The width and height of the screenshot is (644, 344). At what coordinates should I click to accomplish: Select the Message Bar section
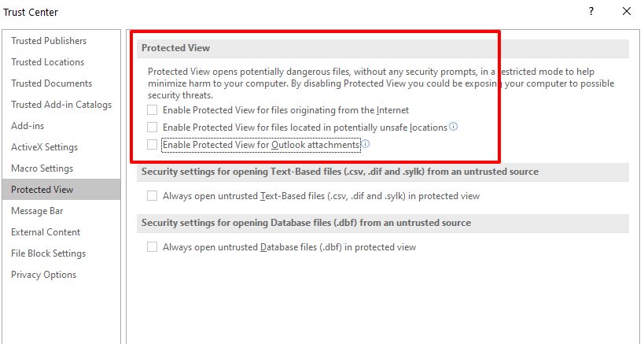click(37, 211)
